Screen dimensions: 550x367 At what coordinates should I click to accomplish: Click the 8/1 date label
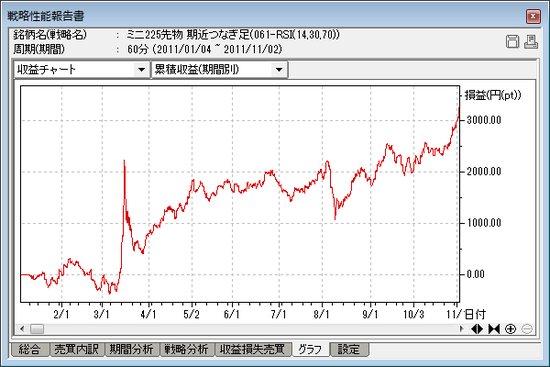322,314
